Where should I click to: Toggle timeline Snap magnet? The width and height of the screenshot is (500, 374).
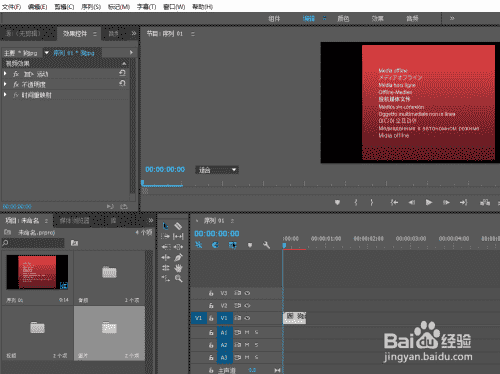[x=215, y=245]
